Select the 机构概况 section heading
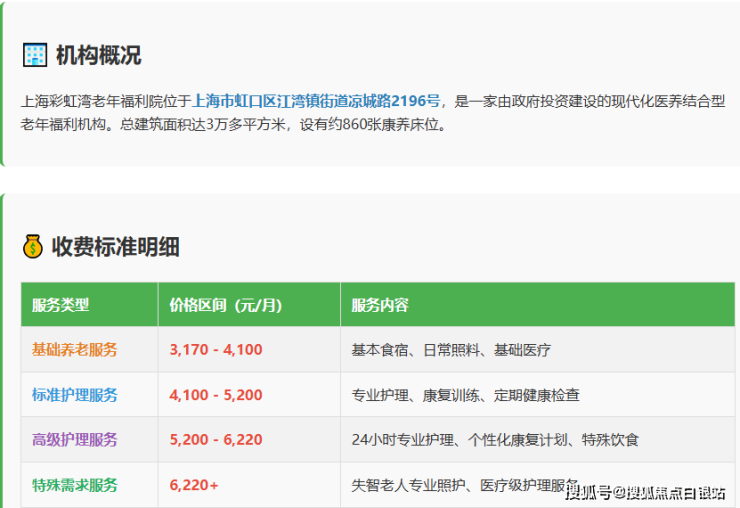This screenshot has height=508, width=740. [x=98, y=55]
